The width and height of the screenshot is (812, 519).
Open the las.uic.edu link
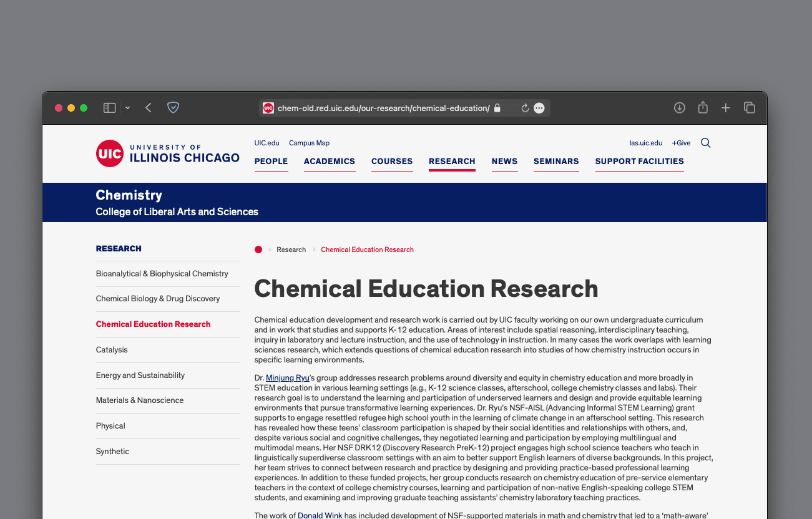coord(646,143)
